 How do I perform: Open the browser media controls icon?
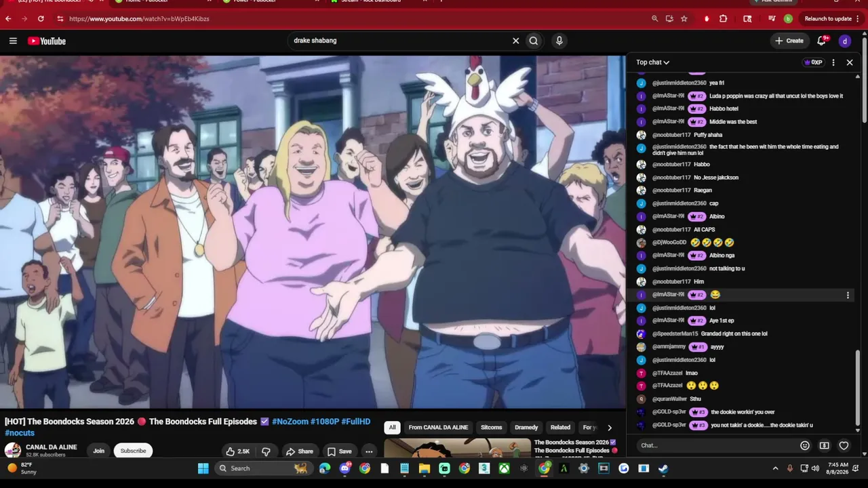click(772, 19)
